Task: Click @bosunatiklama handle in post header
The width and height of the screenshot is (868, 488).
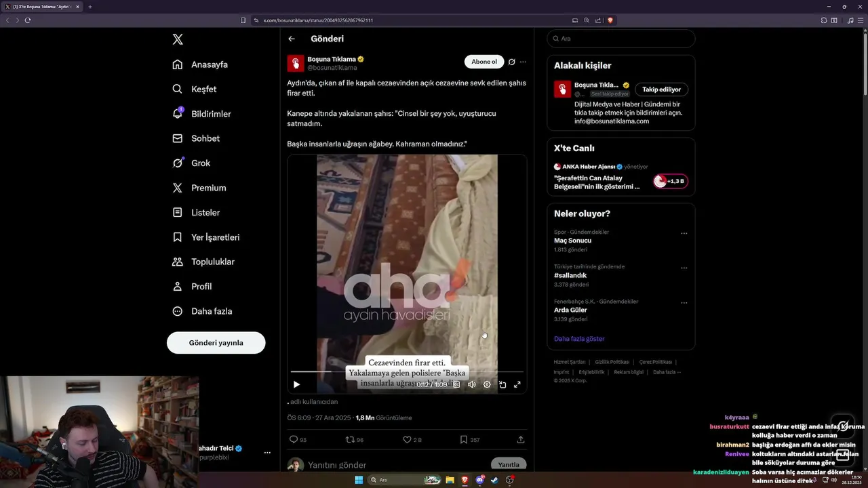Action: (x=332, y=68)
